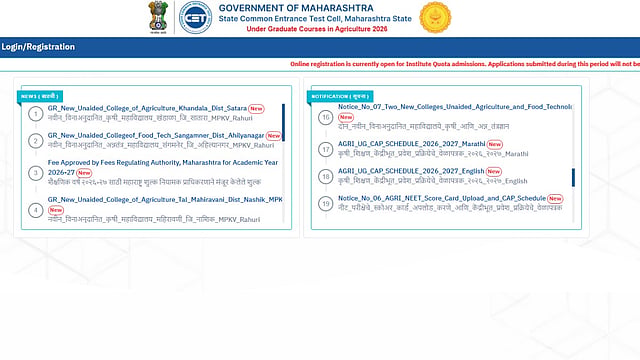This screenshot has height=360, width=640.
Task: Open AGRI_UG_CAP_SCHEDULE_2026_2027_Marathi link
Action: click(411, 144)
